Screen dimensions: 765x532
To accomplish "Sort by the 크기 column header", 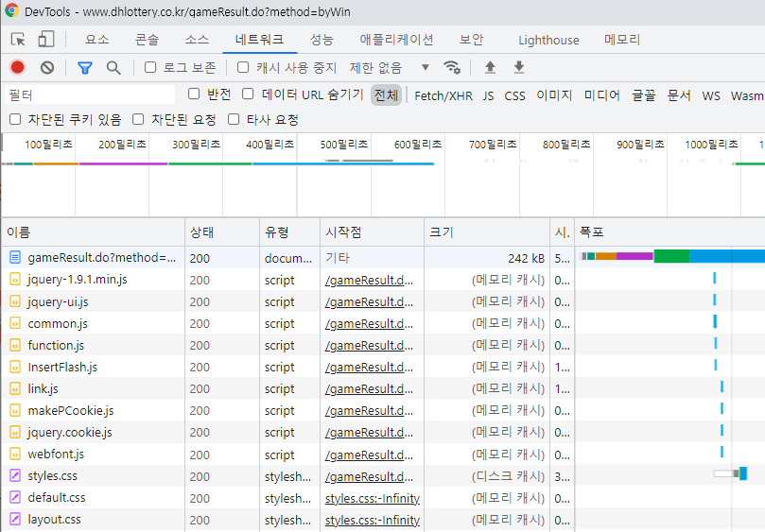I will (486, 232).
